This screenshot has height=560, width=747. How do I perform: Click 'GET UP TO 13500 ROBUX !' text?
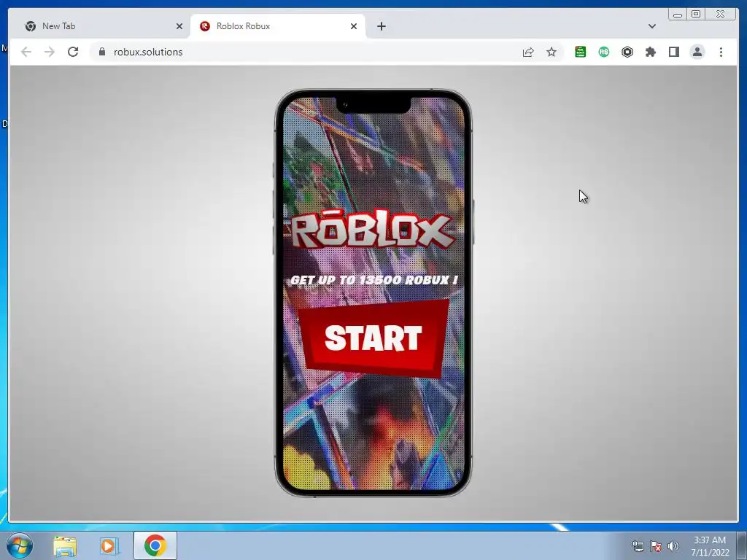(374, 280)
